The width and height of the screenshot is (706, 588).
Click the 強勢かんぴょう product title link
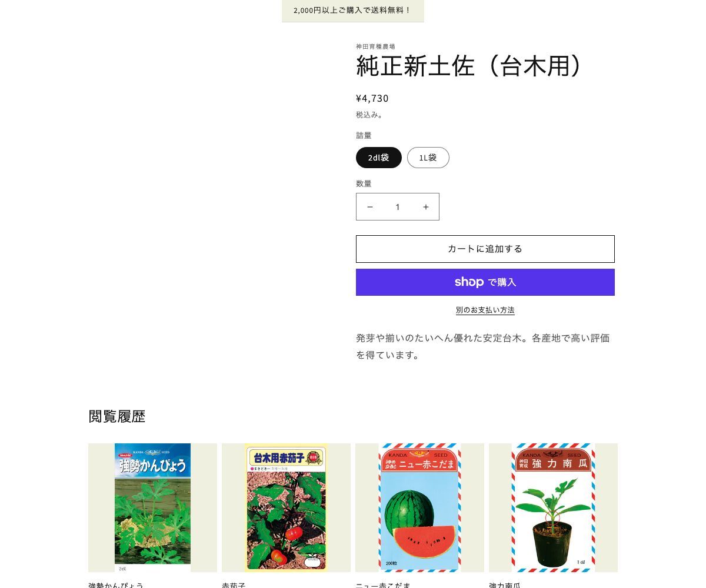(x=116, y=584)
